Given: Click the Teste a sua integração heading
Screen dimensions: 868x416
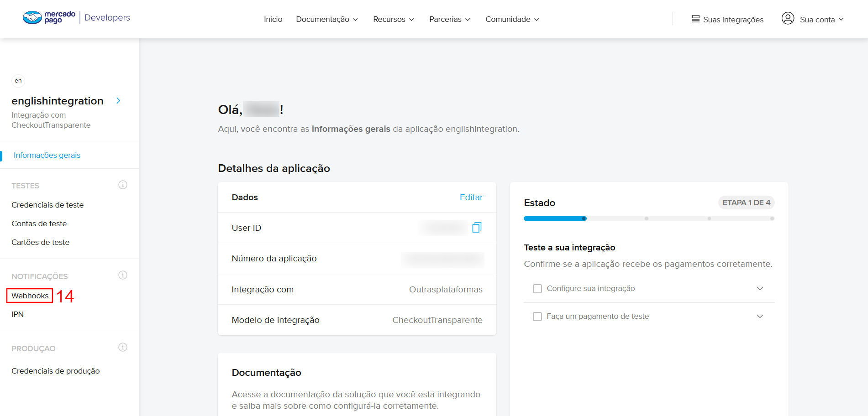Looking at the screenshot, I should point(569,248).
